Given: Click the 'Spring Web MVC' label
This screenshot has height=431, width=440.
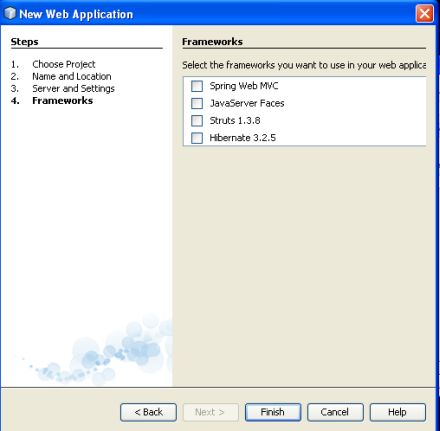Looking at the screenshot, I should pos(244,86).
